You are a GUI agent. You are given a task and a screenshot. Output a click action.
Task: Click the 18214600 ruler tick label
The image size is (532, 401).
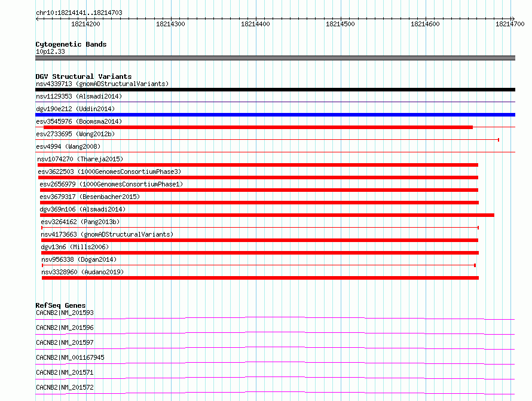click(425, 24)
